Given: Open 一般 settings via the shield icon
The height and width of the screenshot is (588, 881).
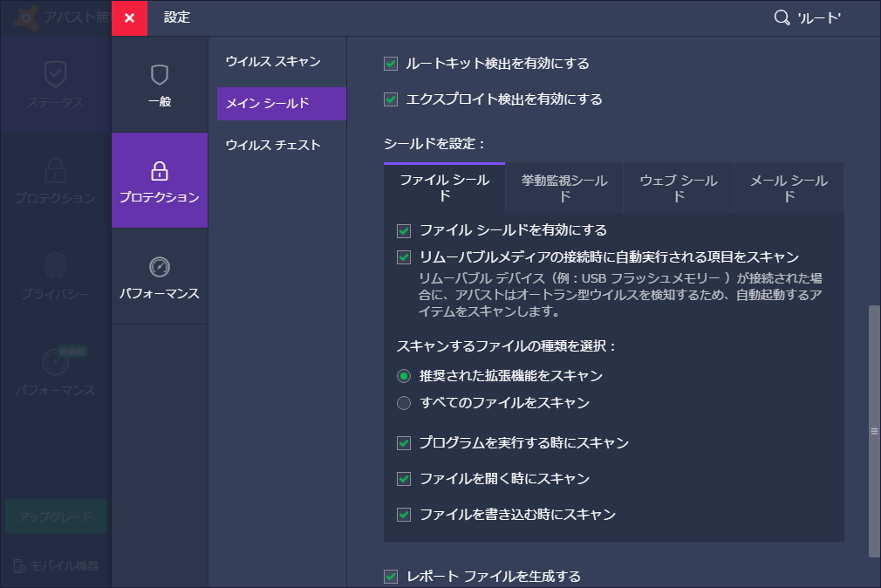Looking at the screenshot, I should 160,76.
